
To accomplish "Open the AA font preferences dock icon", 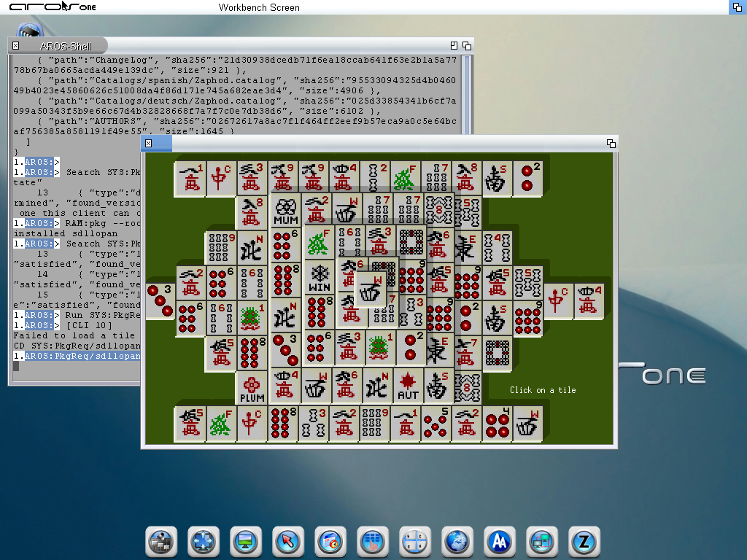I will (x=499, y=542).
